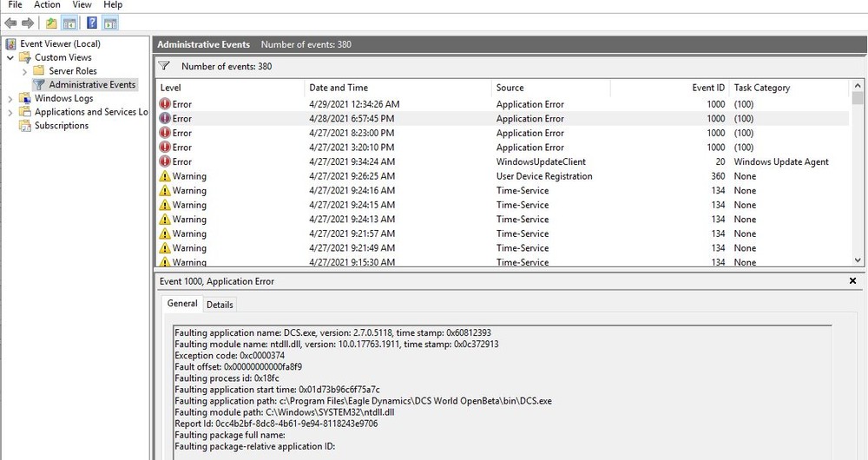This screenshot has height=460, width=868.
Task: Click 'Faulting module path' ntdll.dll line
Action: pyautogui.click(x=285, y=412)
